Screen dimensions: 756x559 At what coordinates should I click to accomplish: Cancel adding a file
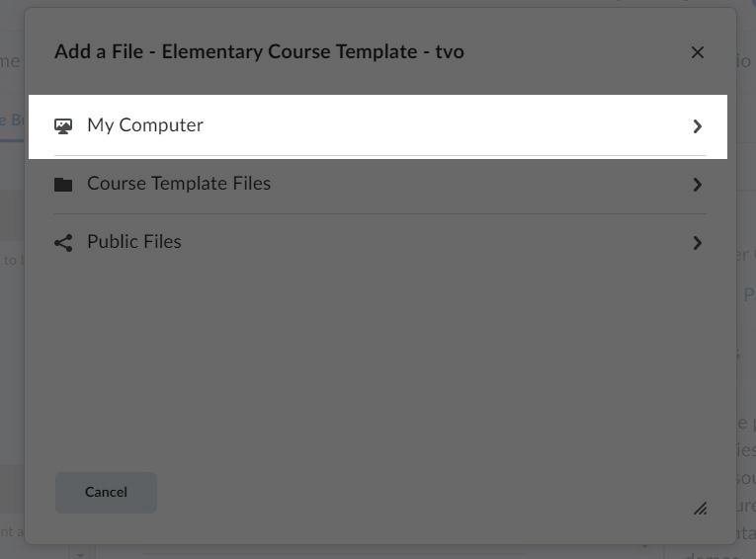pos(106,493)
